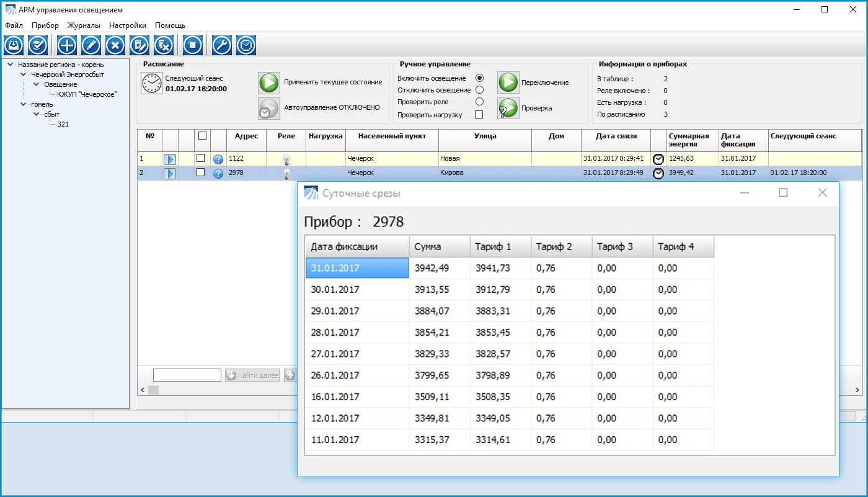
Task: Collapse the Овещение tree node
Action: point(37,84)
